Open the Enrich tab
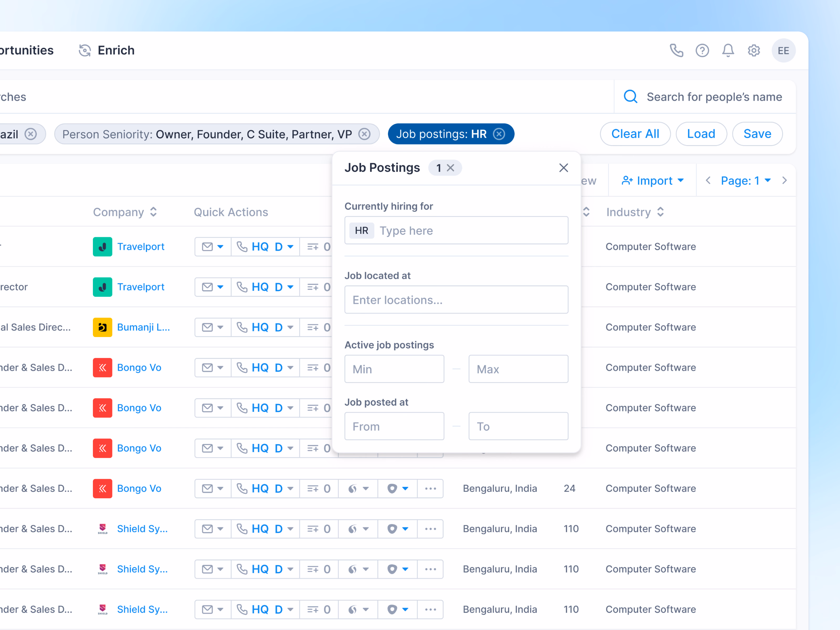The image size is (840, 630). pyautogui.click(x=106, y=50)
